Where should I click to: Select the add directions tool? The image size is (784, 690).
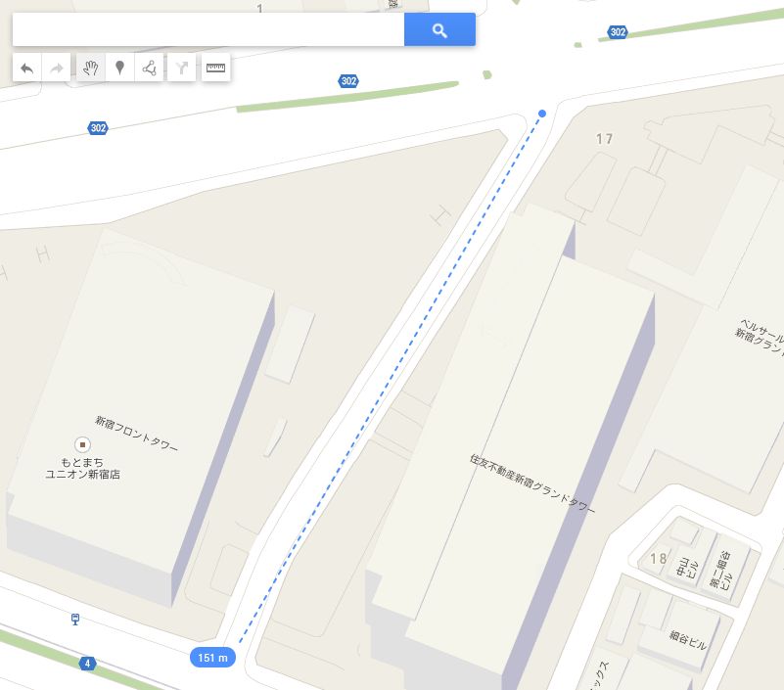pos(181,68)
